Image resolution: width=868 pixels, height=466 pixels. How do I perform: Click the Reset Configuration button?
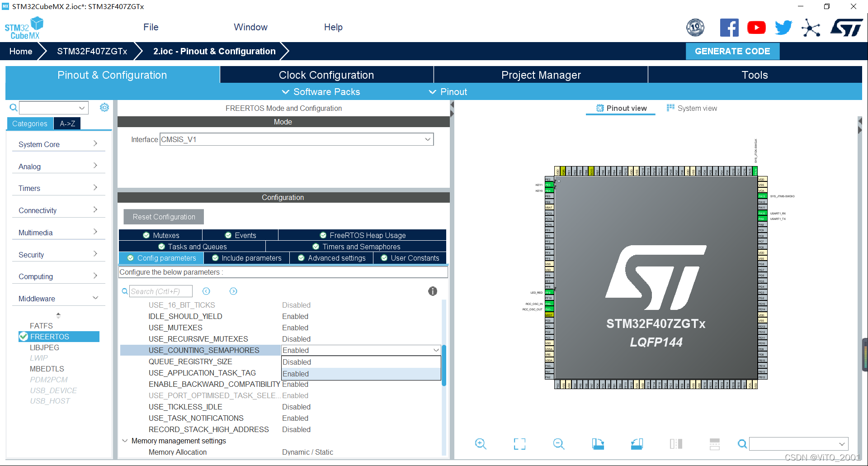point(164,217)
